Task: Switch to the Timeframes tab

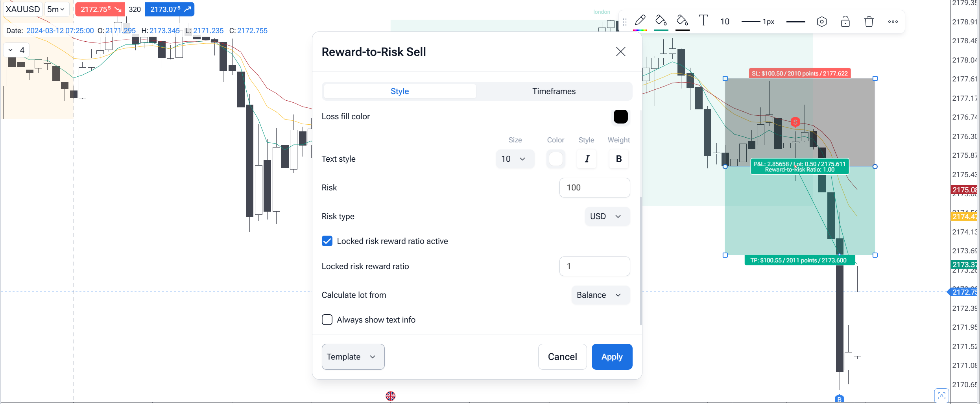Action: click(554, 91)
